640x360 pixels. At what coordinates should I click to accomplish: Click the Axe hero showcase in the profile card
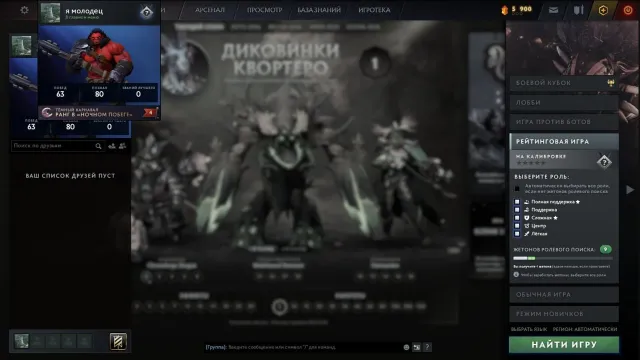(99, 54)
